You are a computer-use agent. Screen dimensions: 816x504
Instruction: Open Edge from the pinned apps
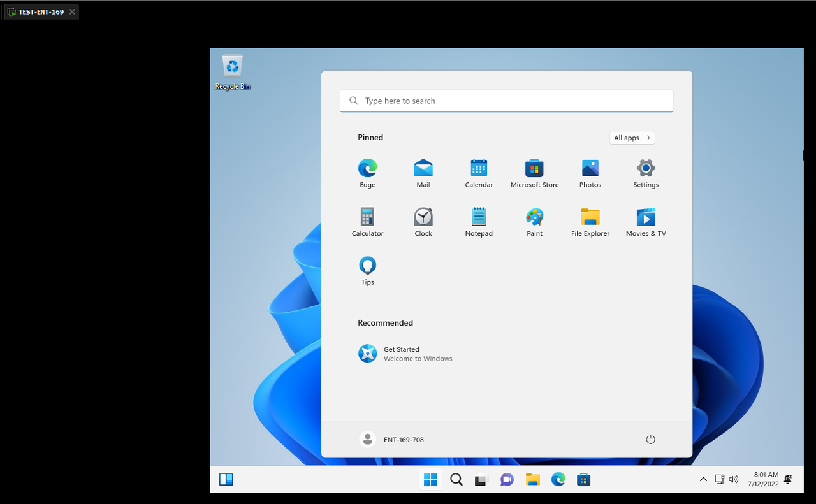click(x=367, y=173)
